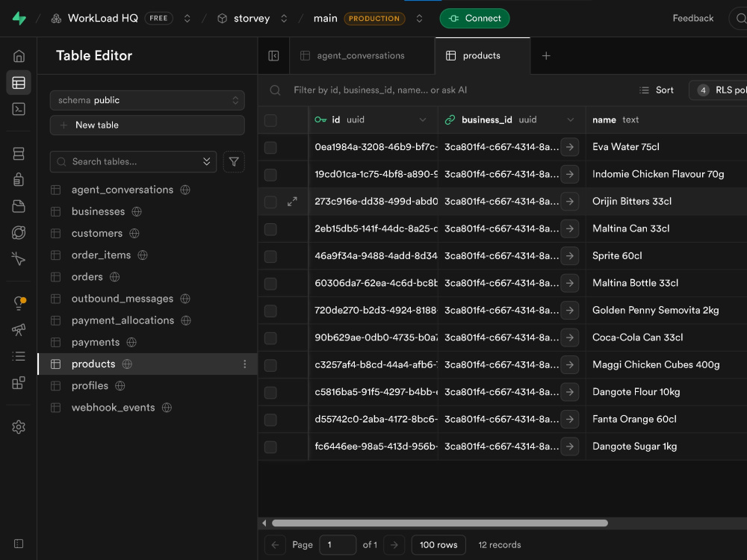Open the SQL Editor sidebar icon

click(x=19, y=109)
